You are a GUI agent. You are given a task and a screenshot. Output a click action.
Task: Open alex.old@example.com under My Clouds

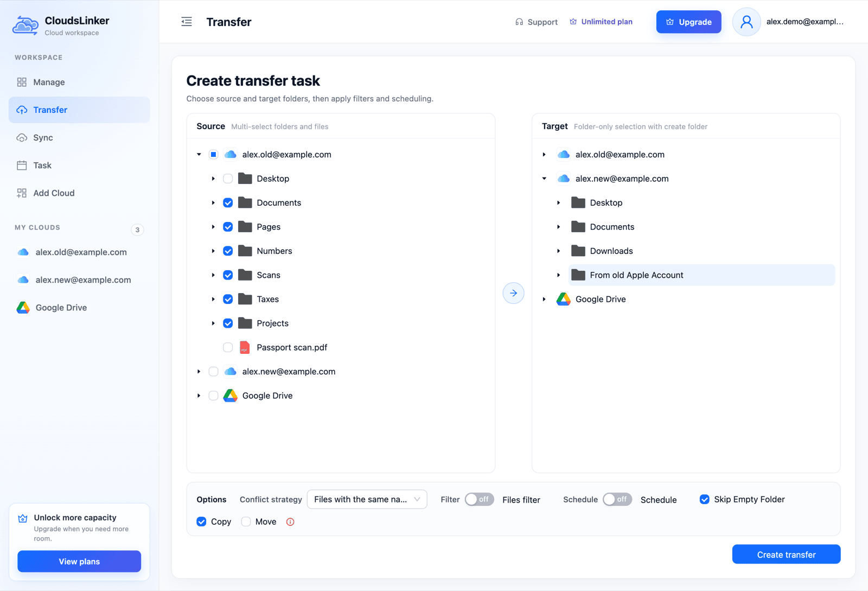pyautogui.click(x=79, y=252)
